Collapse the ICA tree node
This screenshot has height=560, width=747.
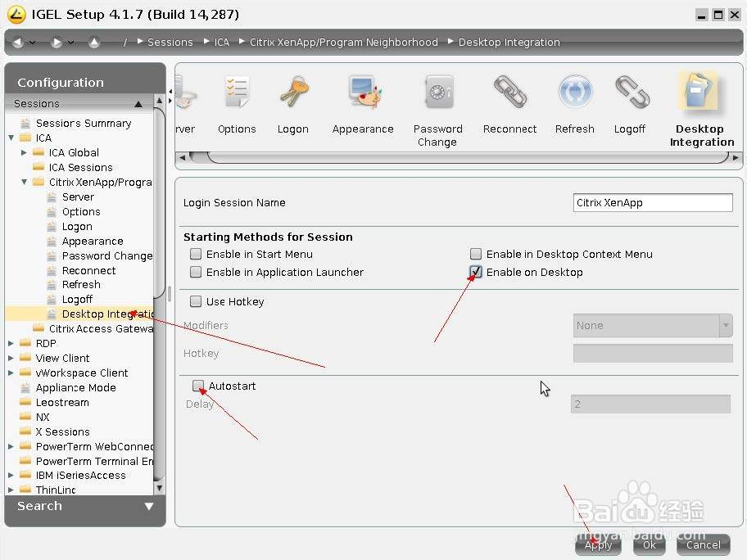pos(11,138)
